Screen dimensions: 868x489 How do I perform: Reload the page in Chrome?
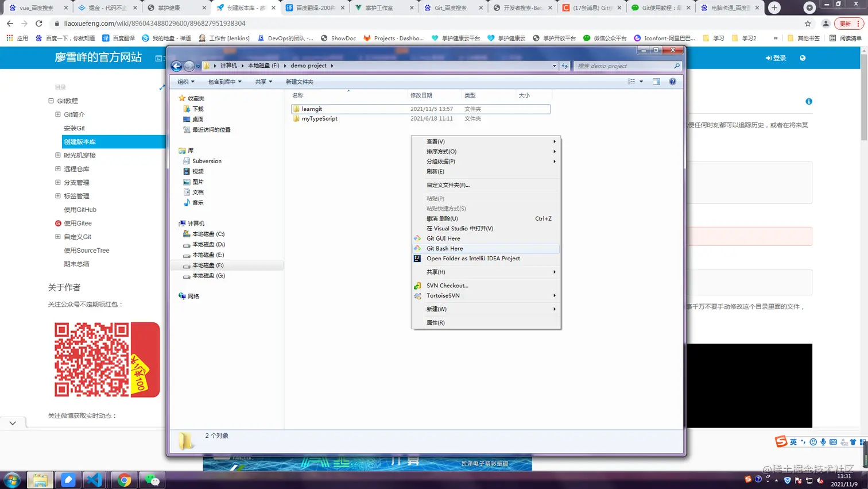click(39, 24)
